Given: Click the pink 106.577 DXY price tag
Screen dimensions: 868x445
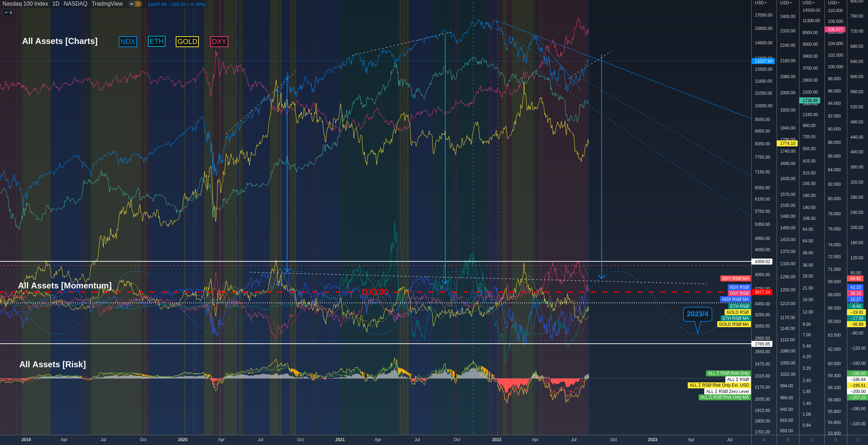Looking at the screenshot, I should [x=835, y=30].
